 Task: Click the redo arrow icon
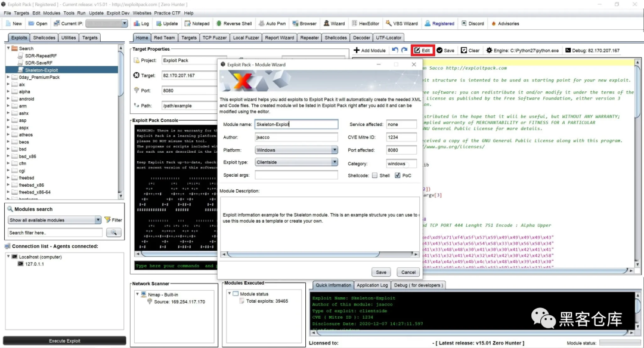coord(404,50)
